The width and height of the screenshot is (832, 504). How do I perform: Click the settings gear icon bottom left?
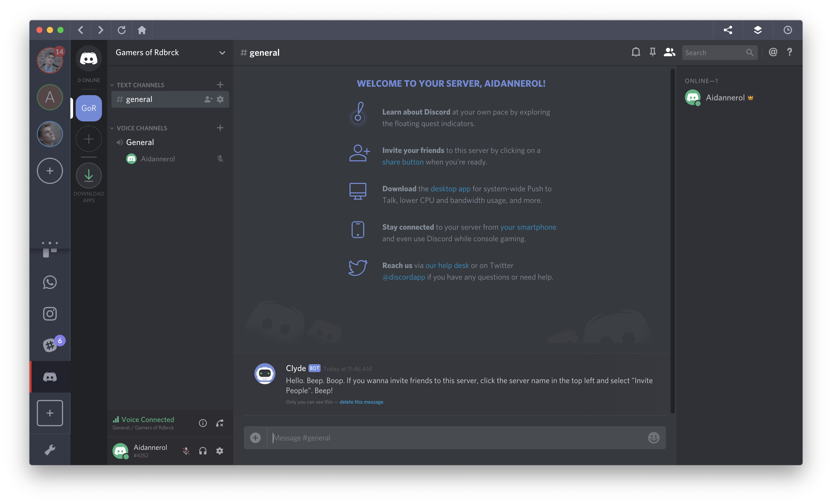pyautogui.click(x=219, y=450)
